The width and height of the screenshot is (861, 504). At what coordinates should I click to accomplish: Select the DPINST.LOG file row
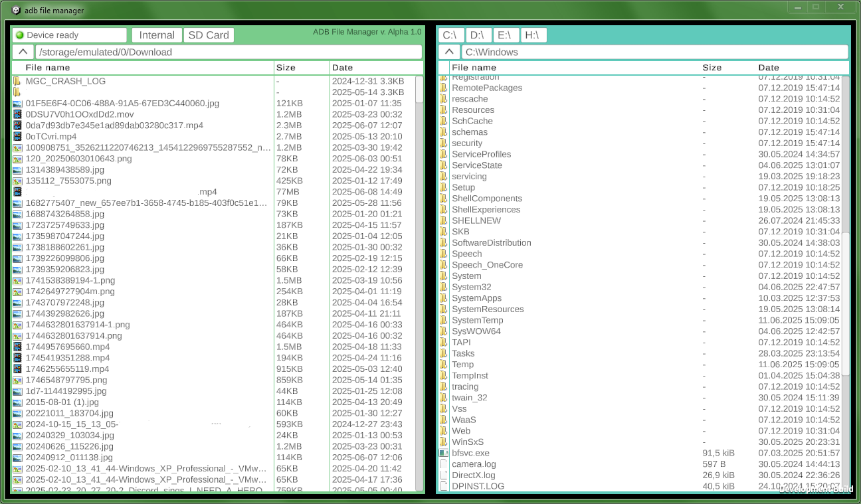pos(640,486)
